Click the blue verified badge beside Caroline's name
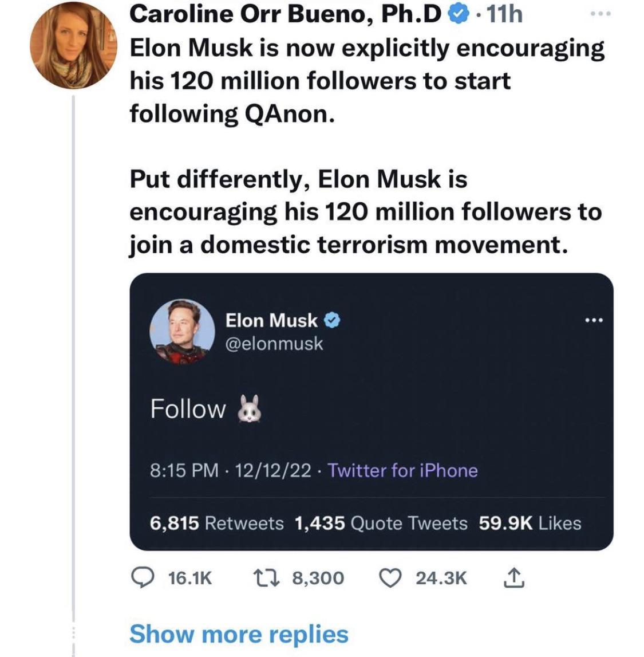The image size is (644, 657). pyautogui.click(x=458, y=15)
